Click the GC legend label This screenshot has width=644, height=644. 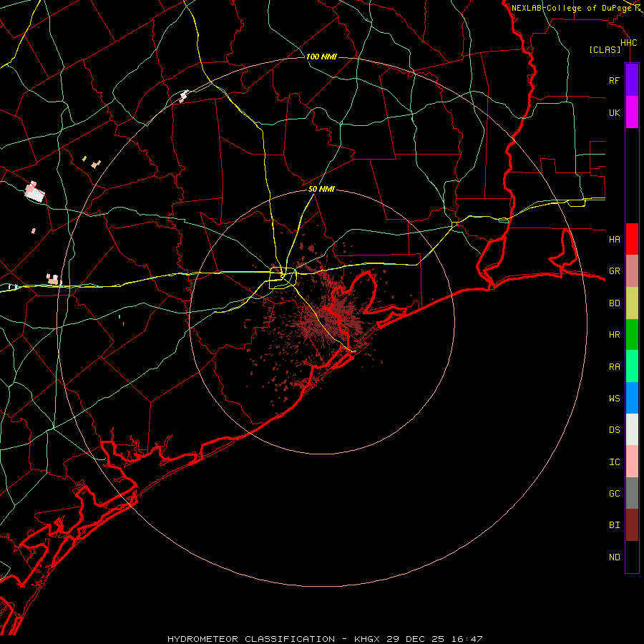615,494
